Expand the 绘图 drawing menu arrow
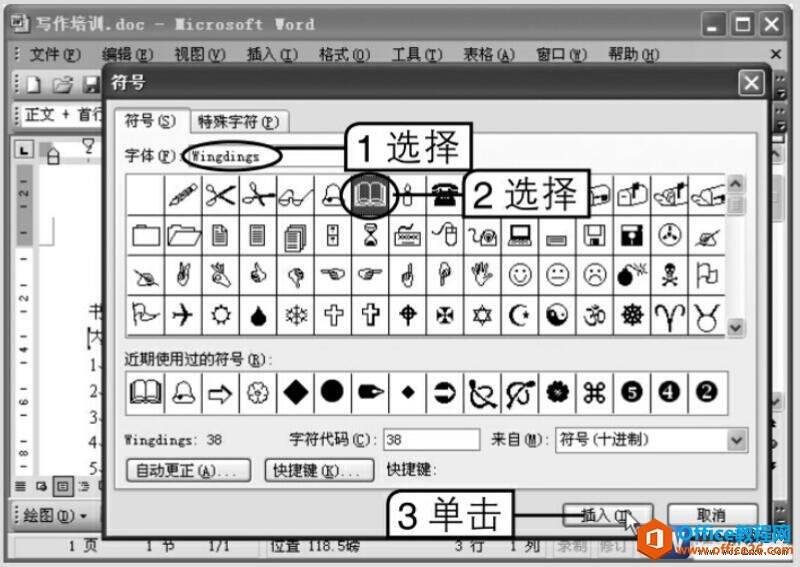Image resolution: width=800 pixels, height=567 pixels. coord(83,516)
